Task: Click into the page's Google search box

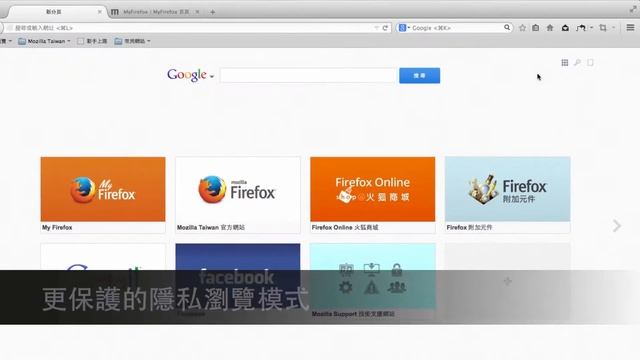Action: [x=308, y=76]
